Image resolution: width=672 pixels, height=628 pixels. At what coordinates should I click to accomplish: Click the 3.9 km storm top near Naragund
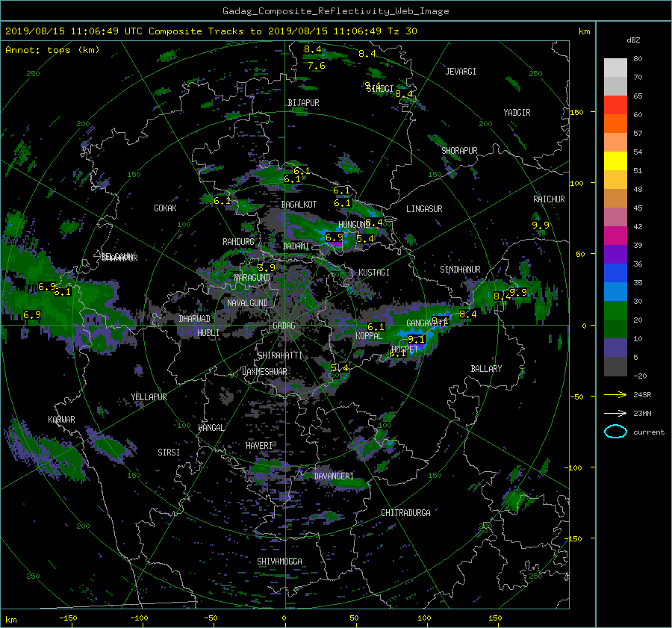click(x=266, y=268)
